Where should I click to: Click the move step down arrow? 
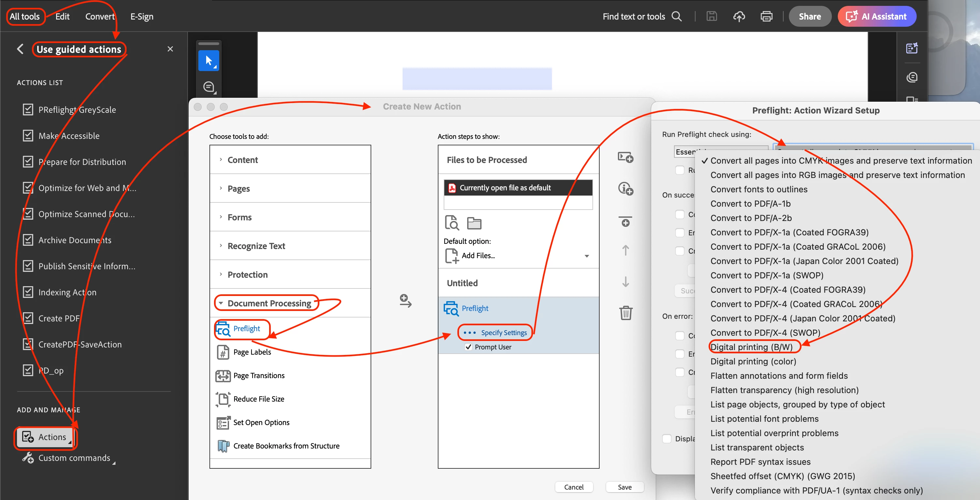[625, 282]
